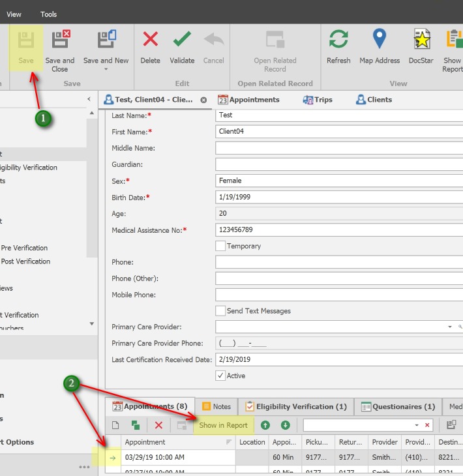This screenshot has height=476, width=463.
Task: Click the Show in Report button
Action: click(x=224, y=425)
